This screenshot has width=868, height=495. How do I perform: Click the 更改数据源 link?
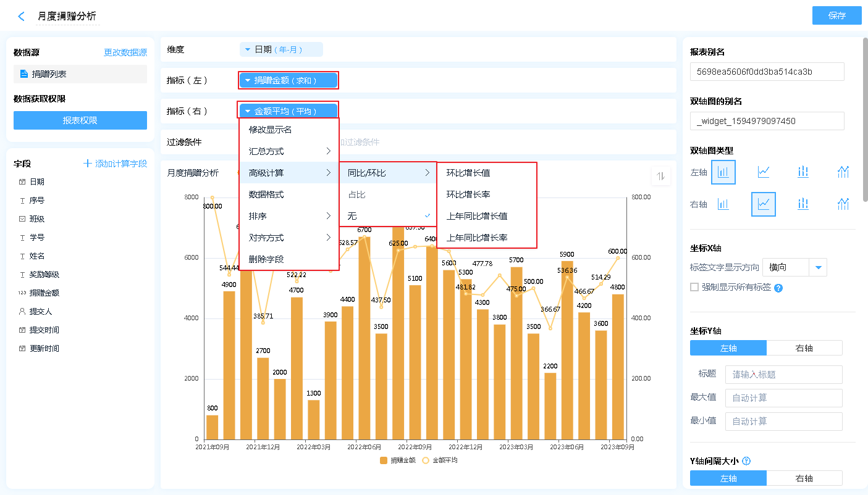click(x=125, y=53)
